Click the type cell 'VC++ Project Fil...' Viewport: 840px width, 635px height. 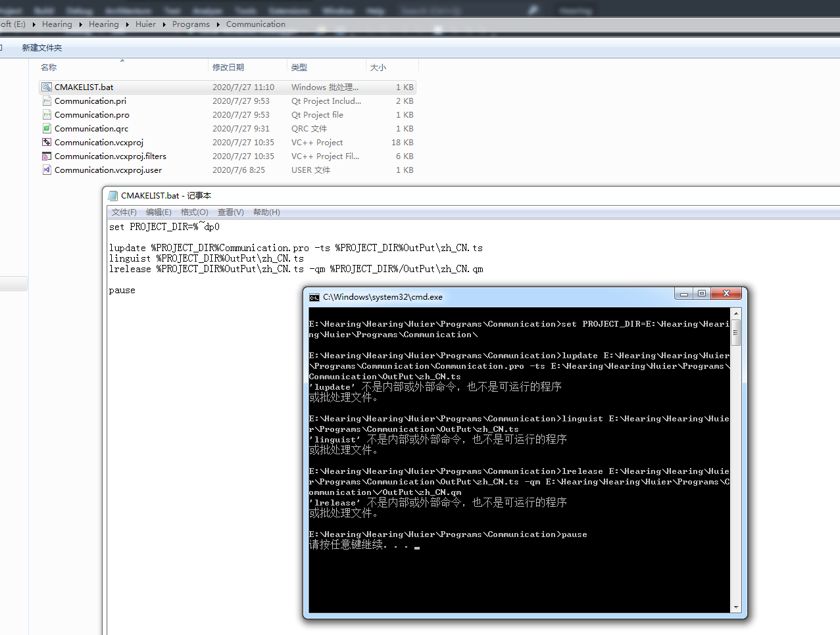[x=325, y=156]
